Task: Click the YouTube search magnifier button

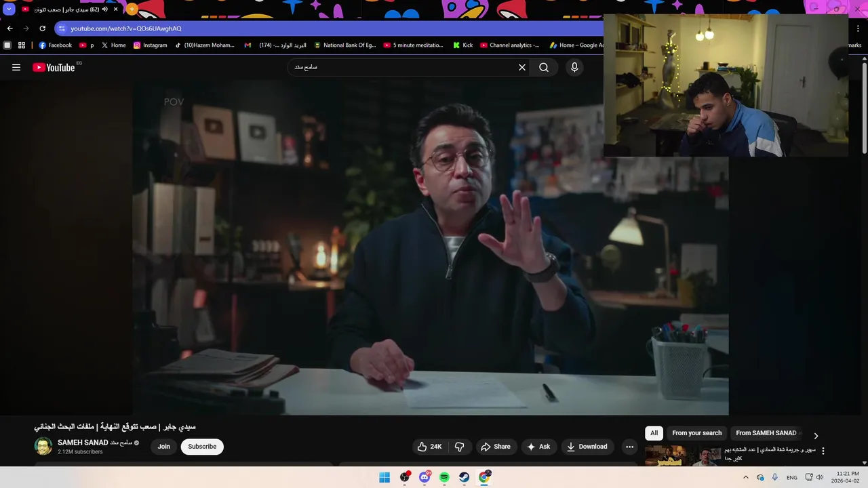Action: (x=544, y=67)
